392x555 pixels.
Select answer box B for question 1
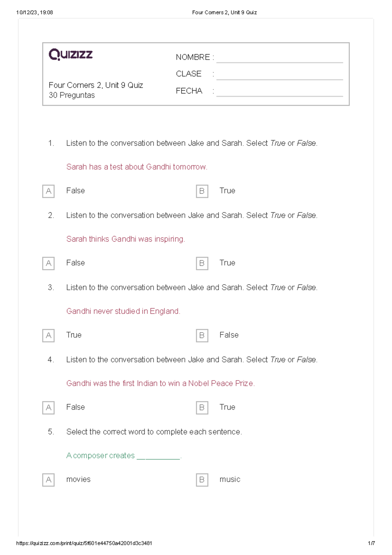pyautogui.click(x=202, y=191)
